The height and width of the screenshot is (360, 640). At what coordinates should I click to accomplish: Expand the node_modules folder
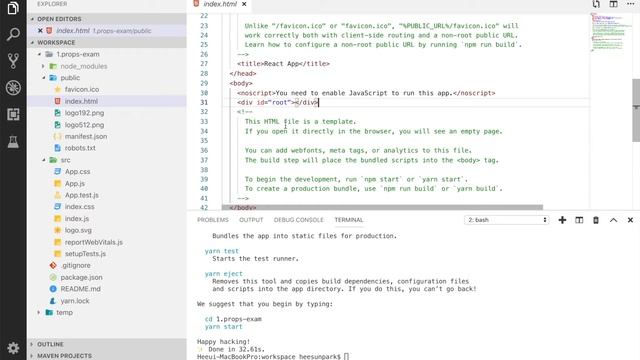pyautogui.click(x=43, y=66)
